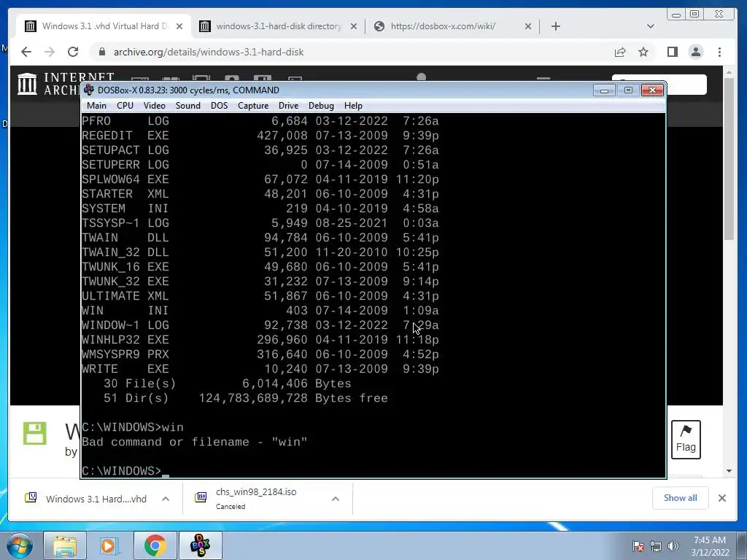
Task: Click the canceled chs_win98_2184.iso download
Action: 256,499
